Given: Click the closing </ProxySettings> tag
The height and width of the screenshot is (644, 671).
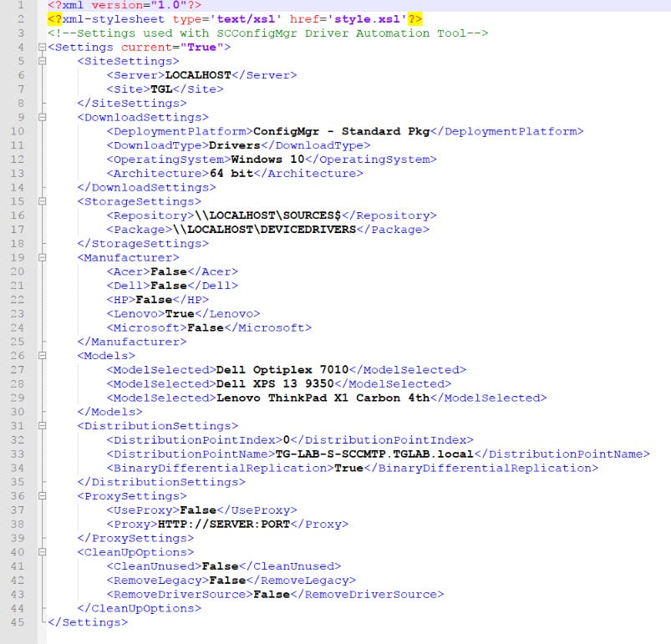Looking at the screenshot, I should tap(135, 539).
